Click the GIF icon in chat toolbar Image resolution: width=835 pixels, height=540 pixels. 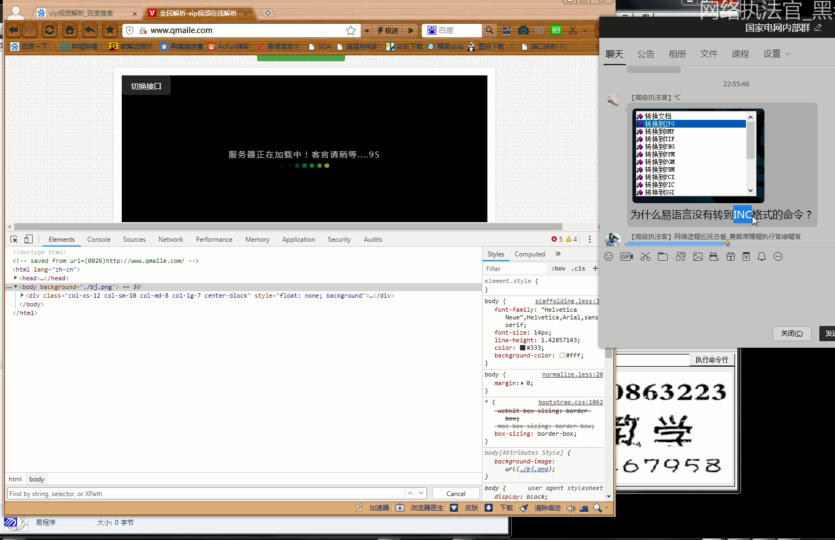(x=627, y=257)
